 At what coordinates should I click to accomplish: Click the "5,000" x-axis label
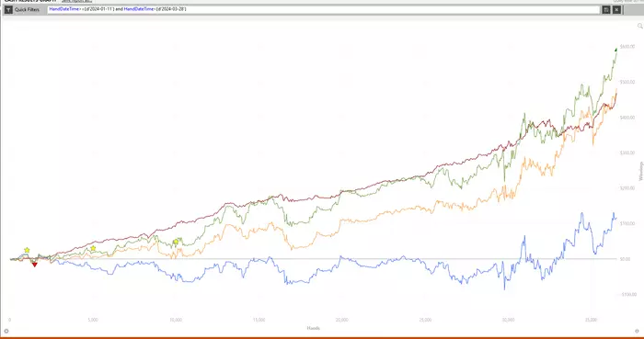tap(93, 320)
